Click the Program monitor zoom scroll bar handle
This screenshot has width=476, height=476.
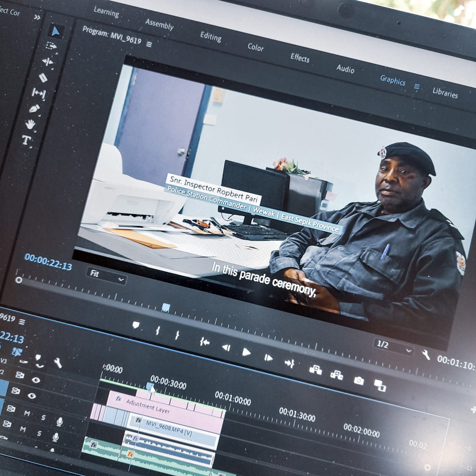pyautogui.click(x=19, y=280)
